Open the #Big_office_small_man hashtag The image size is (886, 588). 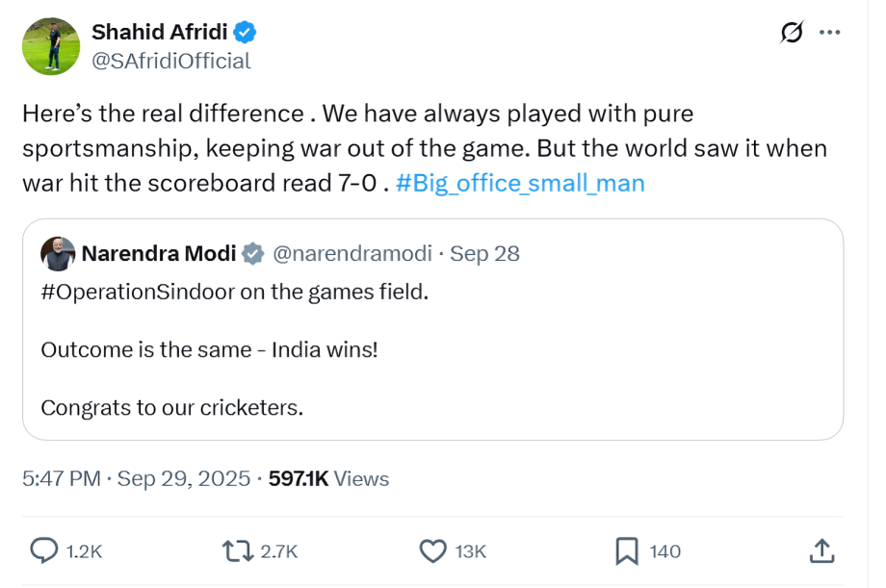click(520, 182)
